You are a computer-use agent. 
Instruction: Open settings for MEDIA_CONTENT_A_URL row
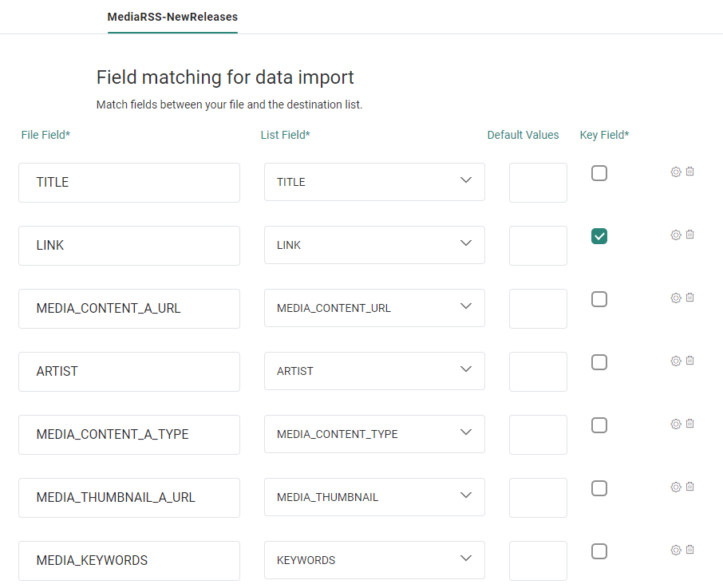[675, 298]
